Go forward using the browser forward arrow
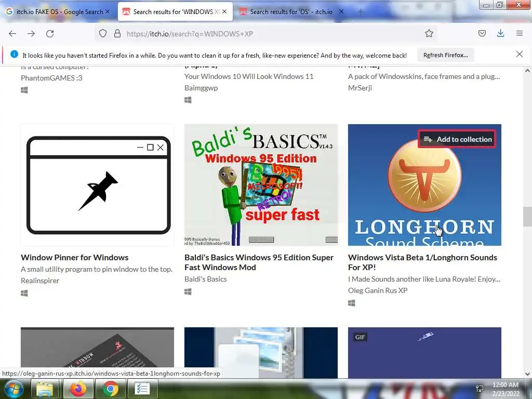 pyautogui.click(x=31, y=34)
